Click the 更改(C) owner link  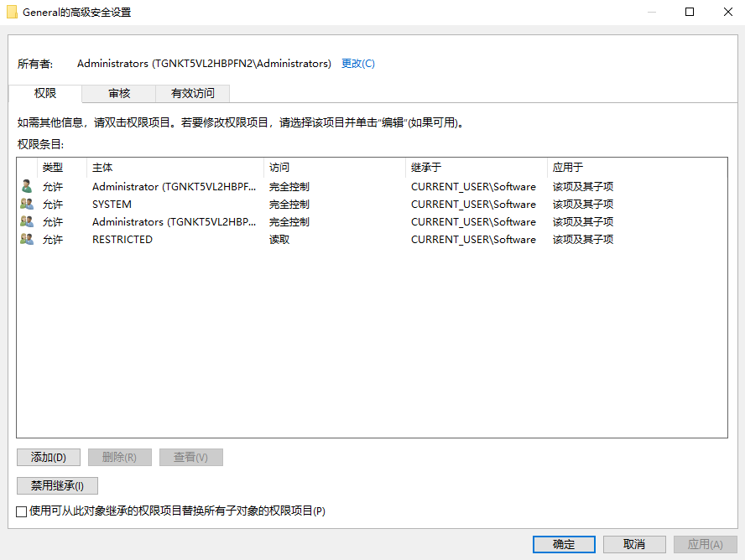tap(357, 64)
